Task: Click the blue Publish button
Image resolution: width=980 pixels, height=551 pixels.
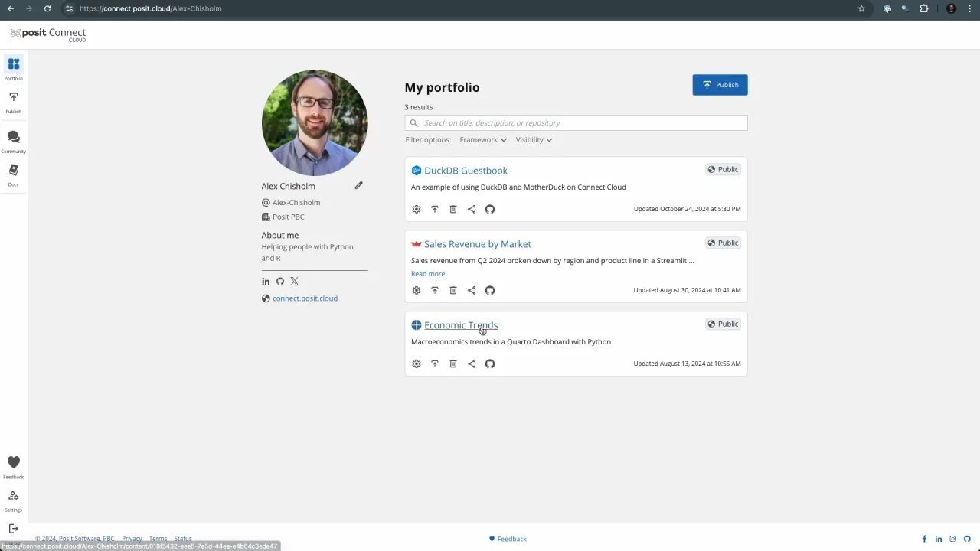Action: (x=720, y=85)
